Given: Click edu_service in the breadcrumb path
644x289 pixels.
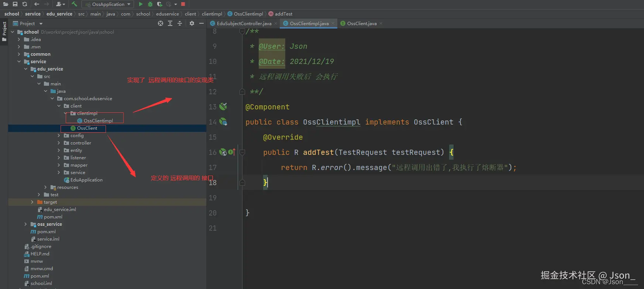Looking at the screenshot, I should [59, 14].
